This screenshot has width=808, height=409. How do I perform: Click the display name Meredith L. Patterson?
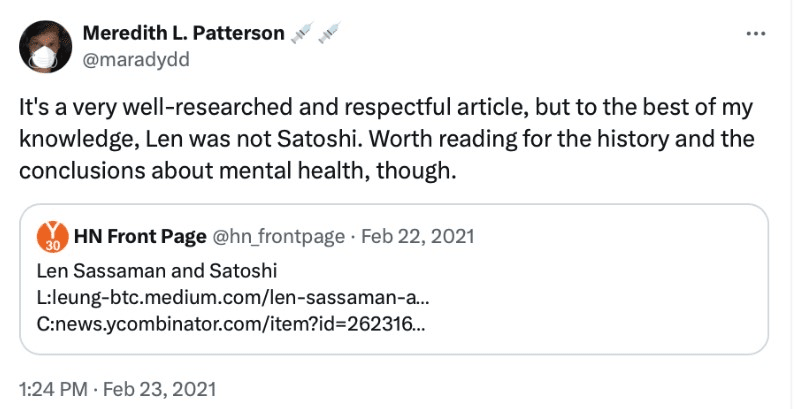(183, 35)
